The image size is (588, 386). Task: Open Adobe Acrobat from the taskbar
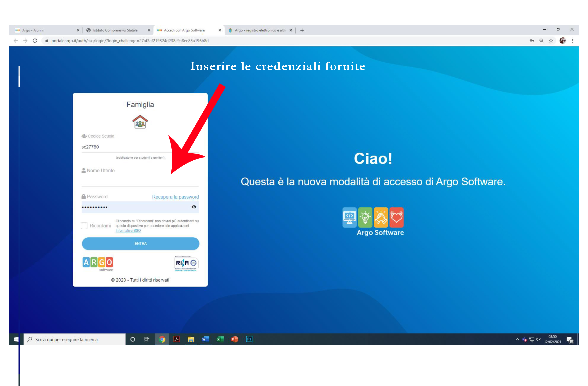click(x=176, y=339)
